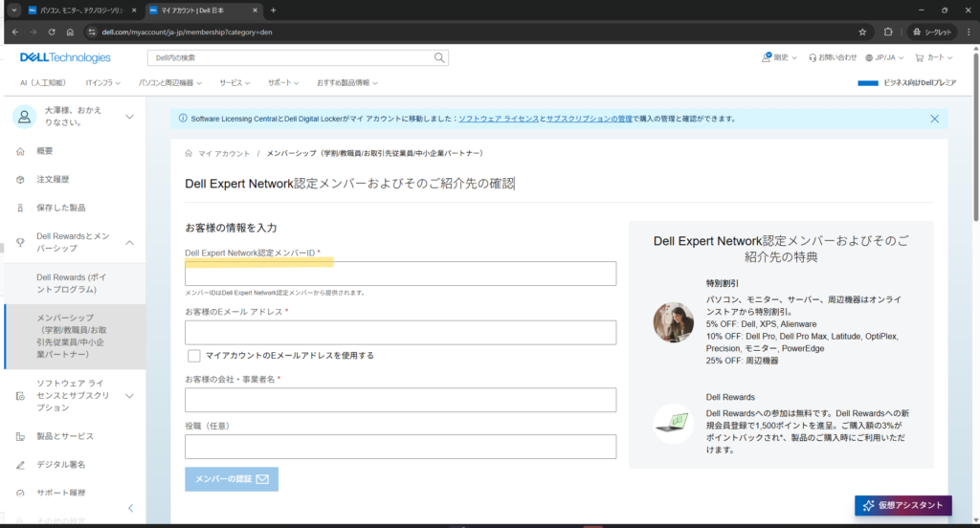Close the blue notification banner
This screenshot has height=528, width=980.
coord(934,119)
